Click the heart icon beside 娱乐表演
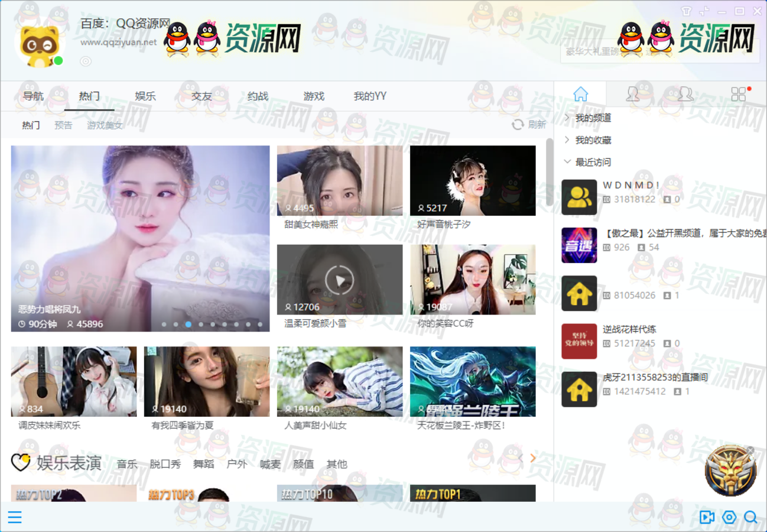 [x=21, y=462]
